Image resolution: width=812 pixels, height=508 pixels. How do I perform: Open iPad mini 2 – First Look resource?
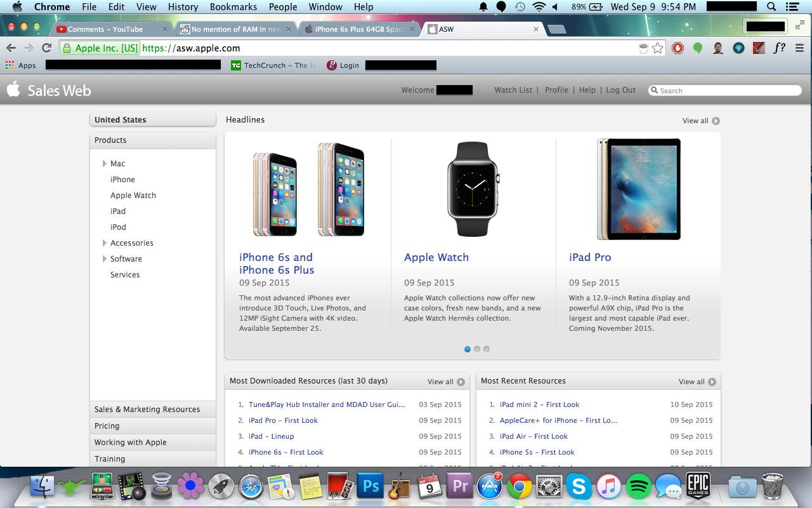pyautogui.click(x=539, y=404)
